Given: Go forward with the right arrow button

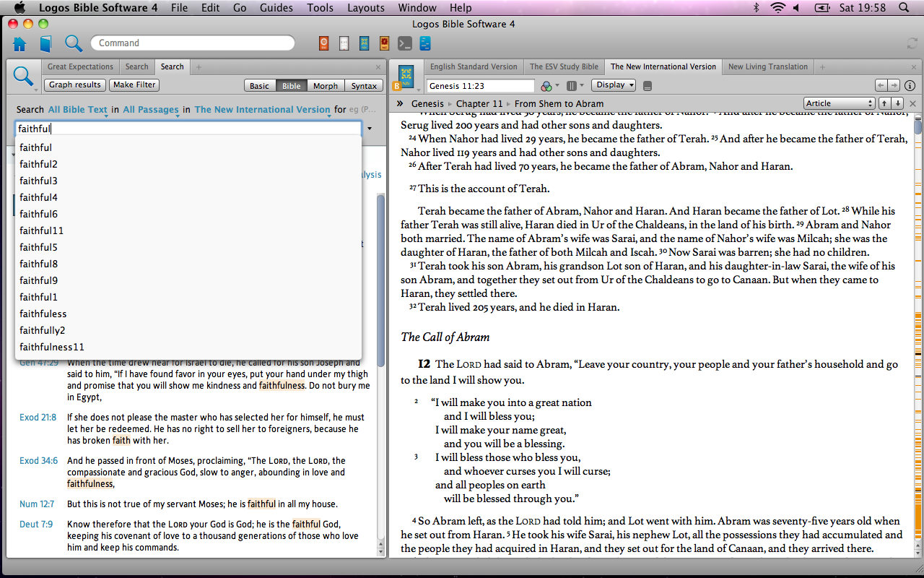Looking at the screenshot, I should (x=894, y=85).
